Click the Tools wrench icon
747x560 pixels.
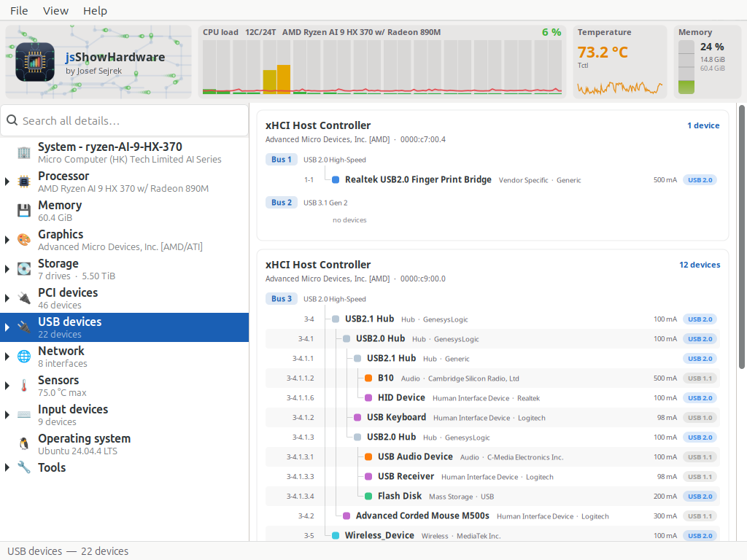[x=24, y=467]
